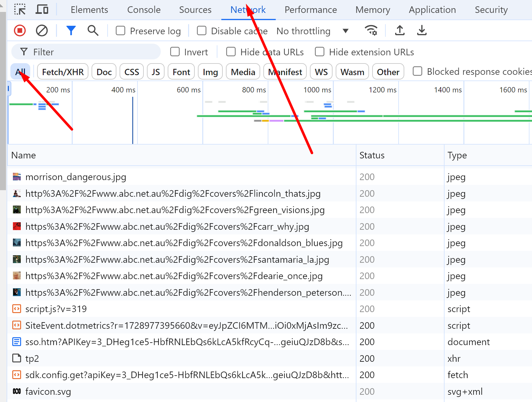Image resolution: width=532 pixels, height=402 pixels.
Task: Select the henderson_peterson request row
Action: pos(270,292)
